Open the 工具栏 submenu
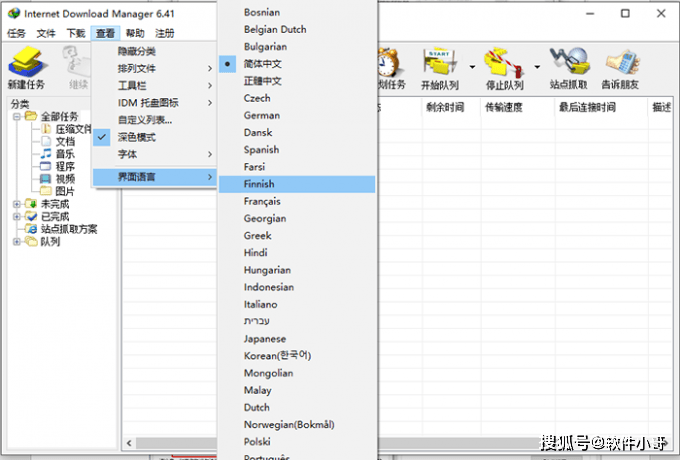This screenshot has width=680, height=460. (x=154, y=85)
